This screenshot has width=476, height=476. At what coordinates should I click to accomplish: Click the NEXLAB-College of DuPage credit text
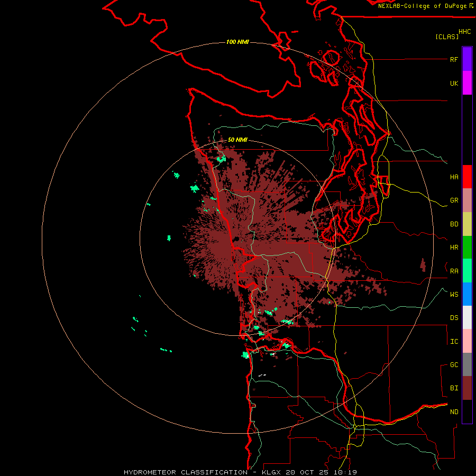point(422,6)
